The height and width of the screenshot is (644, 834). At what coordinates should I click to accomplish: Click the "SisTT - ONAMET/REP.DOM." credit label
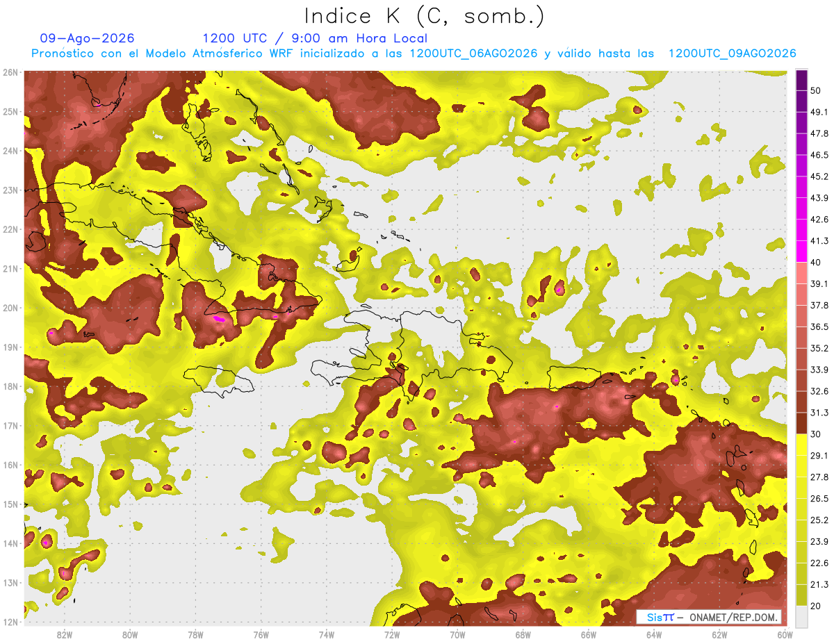(709, 617)
